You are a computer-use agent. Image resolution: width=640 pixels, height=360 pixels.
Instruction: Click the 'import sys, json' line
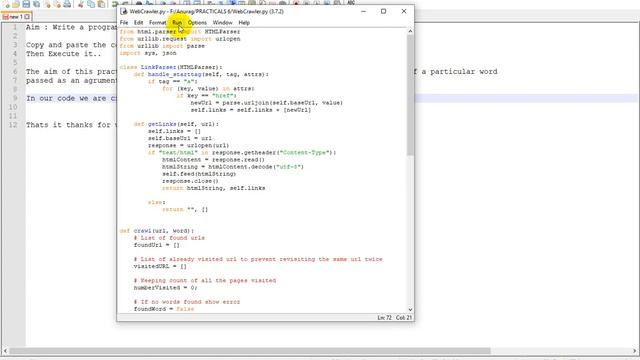(x=148, y=53)
